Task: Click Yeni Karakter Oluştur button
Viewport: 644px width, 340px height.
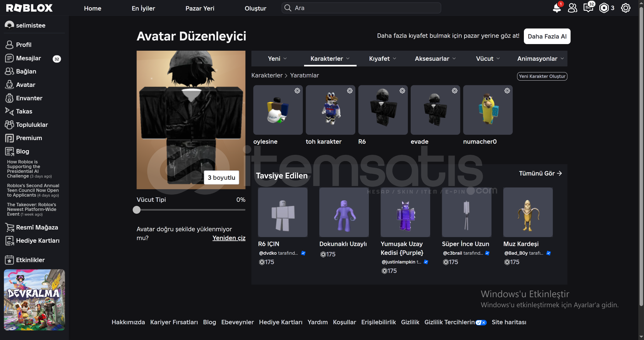Action: click(x=542, y=76)
